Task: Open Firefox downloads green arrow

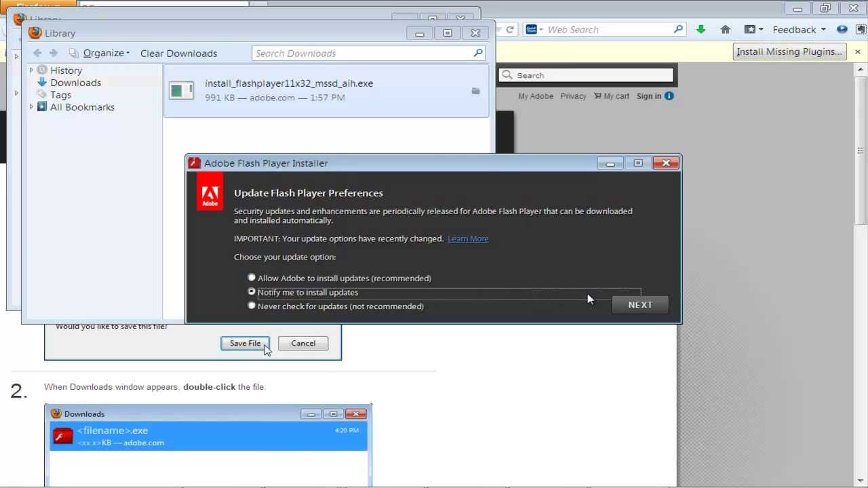Action: (701, 29)
